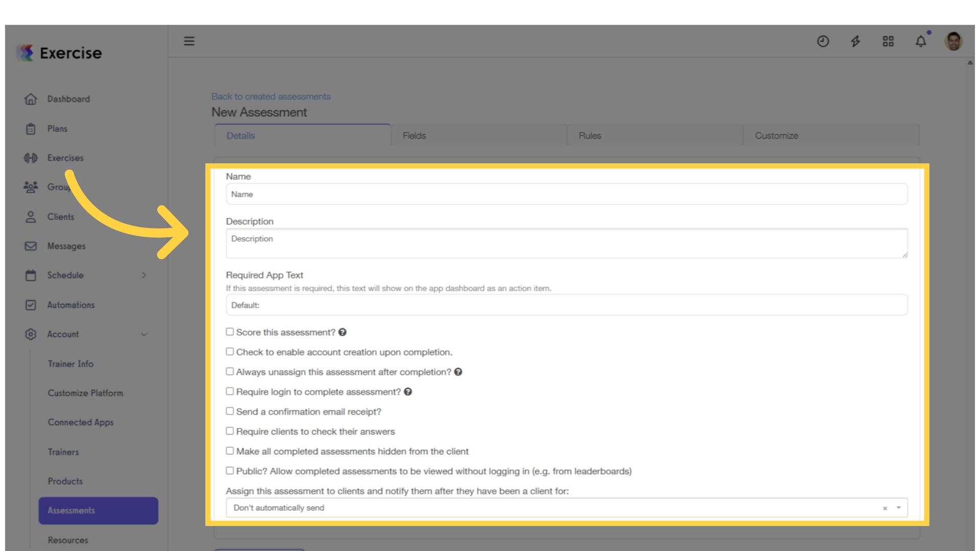Viewport: 980px width, 551px height.
Task: Click help icon next to Always unassign option
Action: click(x=458, y=372)
